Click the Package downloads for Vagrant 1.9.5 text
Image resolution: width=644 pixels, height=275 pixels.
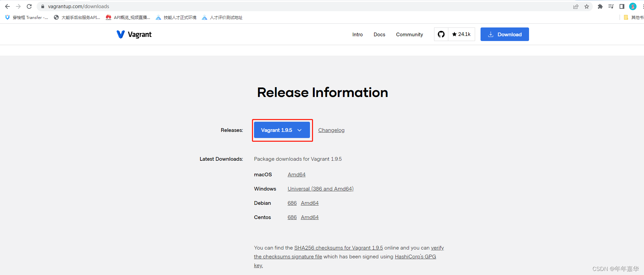pyautogui.click(x=298, y=159)
